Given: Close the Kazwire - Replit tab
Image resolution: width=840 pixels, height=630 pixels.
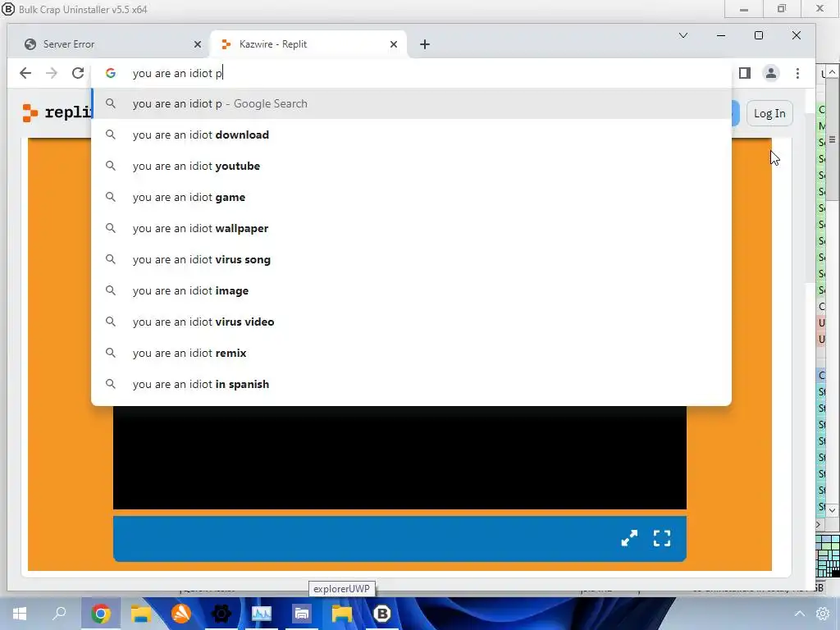Looking at the screenshot, I should pyautogui.click(x=394, y=44).
